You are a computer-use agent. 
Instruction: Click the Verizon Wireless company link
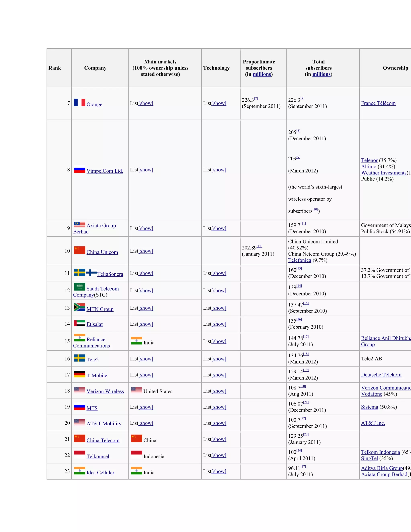(105, 391)
